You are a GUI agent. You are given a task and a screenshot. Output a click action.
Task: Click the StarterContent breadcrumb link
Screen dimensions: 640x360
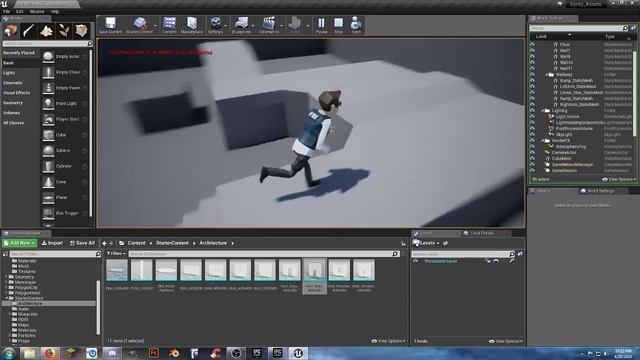[x=172, y=243]
